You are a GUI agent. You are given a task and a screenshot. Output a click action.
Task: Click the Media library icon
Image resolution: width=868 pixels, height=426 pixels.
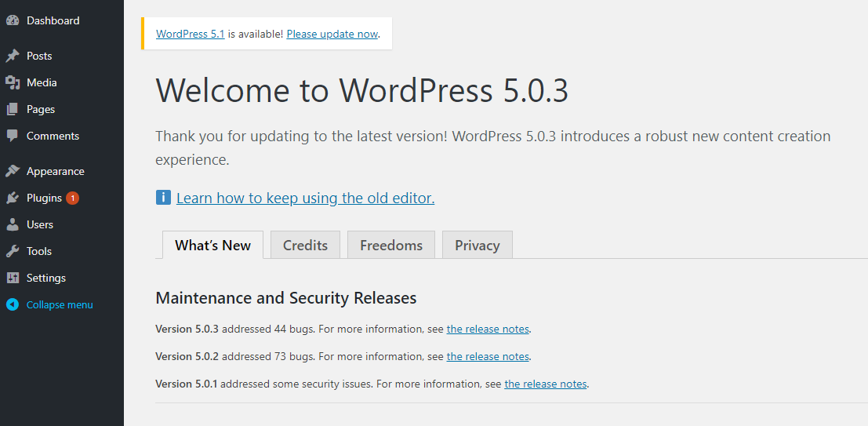point(13,82)
